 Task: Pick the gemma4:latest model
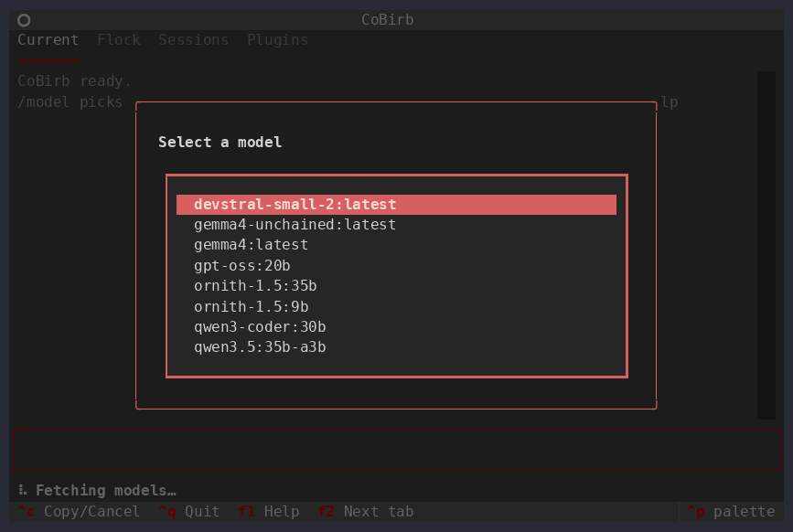click(396, 245)
